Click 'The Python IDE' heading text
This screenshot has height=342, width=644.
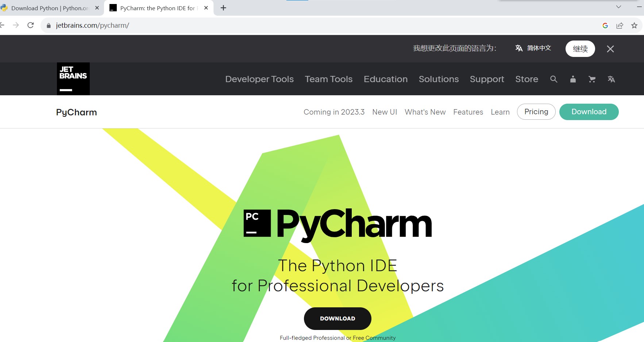click(x=338, y=266)
